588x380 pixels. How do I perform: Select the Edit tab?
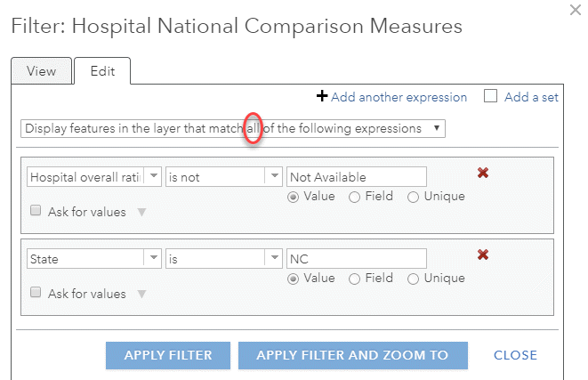[x=102, y=71]
